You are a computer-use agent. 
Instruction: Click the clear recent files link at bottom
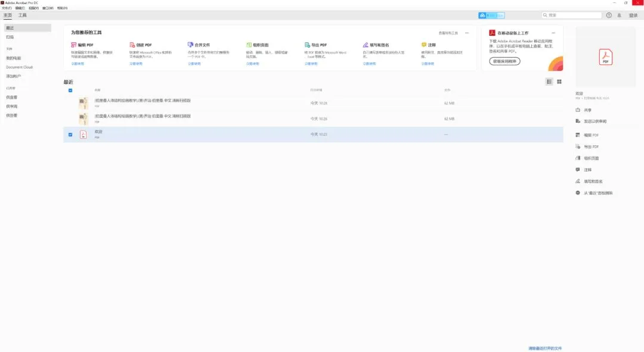[545, 348]
